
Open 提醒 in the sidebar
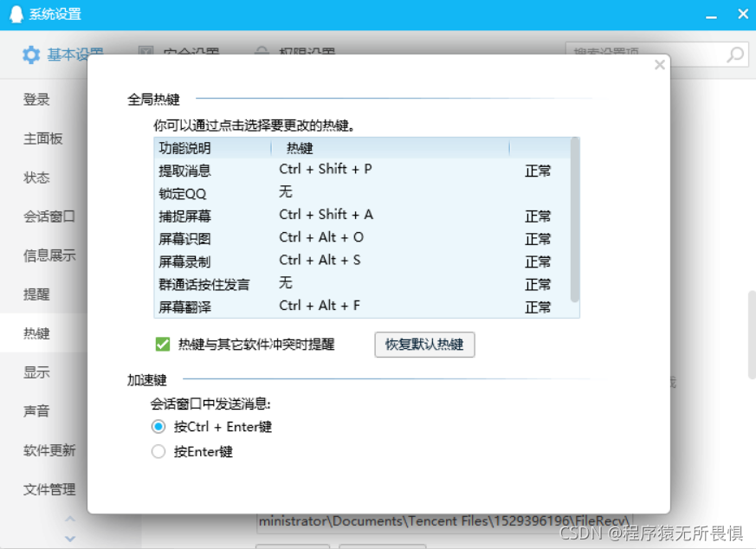[x=36, y=294]
